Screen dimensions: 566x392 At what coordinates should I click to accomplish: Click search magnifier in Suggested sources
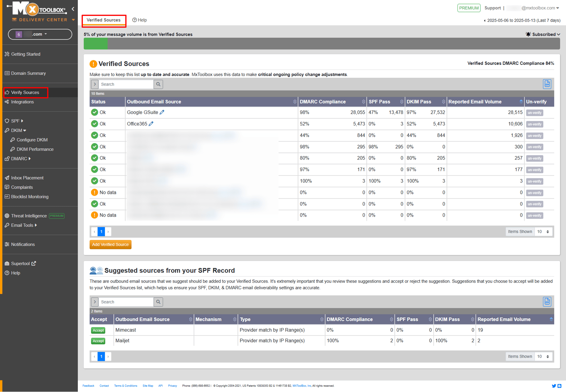(x=158, y=302)
